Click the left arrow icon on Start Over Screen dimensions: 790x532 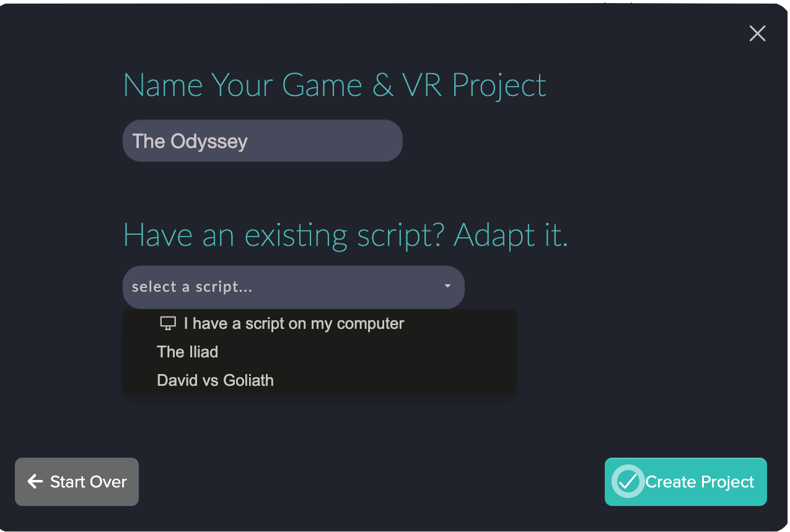[x=35, y=481]
